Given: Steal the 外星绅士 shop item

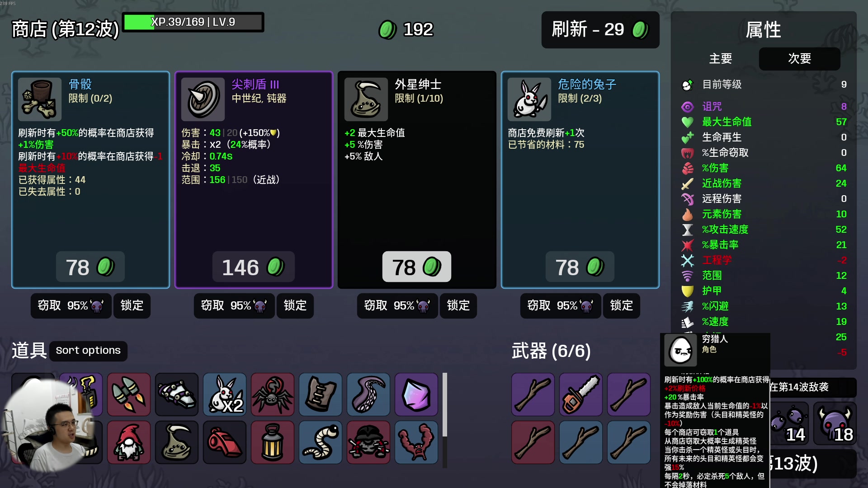Looking at the screenshot, I should (x=397, y=306).
